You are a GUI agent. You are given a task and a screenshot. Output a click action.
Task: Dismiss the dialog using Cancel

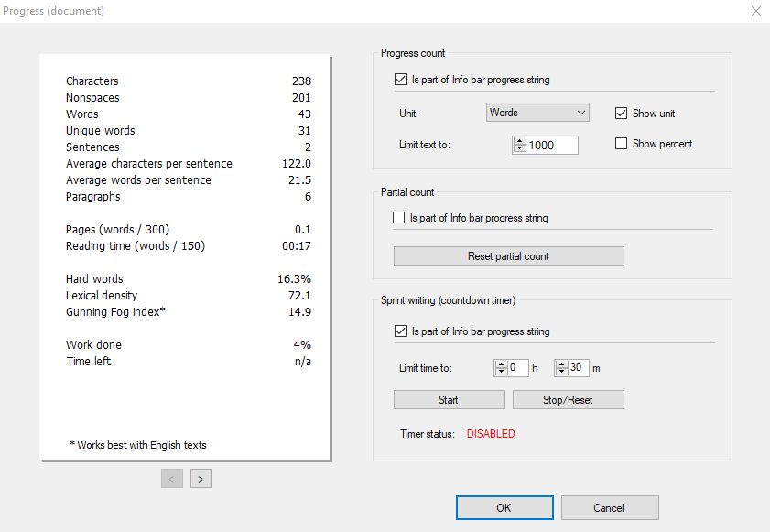(x=610, y=507)
